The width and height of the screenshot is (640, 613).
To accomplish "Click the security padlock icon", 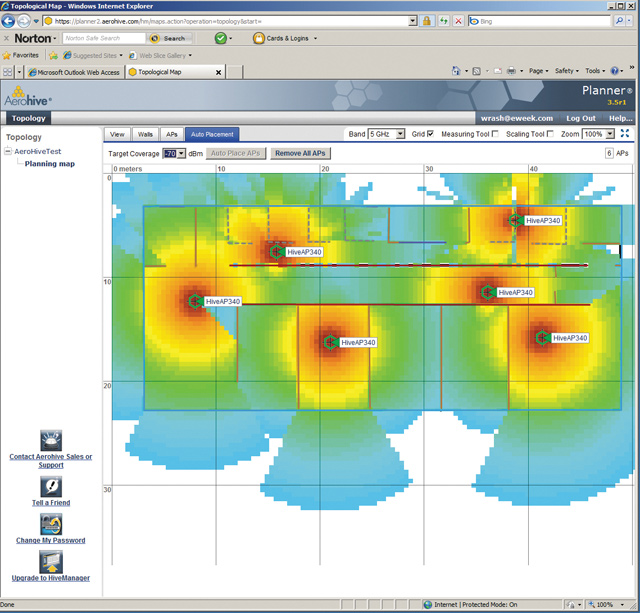I will click(427, 21).
